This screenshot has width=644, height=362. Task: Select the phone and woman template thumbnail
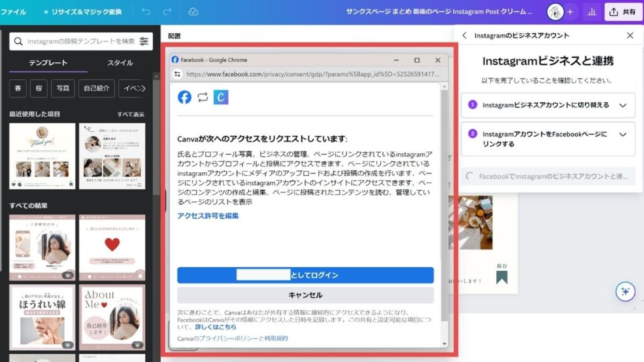(42, 248)
